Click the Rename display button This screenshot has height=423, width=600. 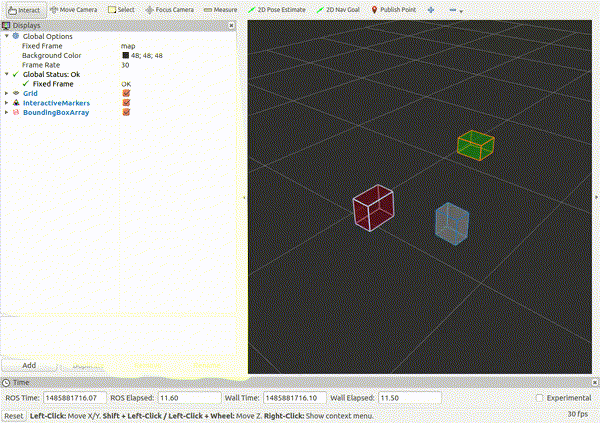tap(207, 366)
